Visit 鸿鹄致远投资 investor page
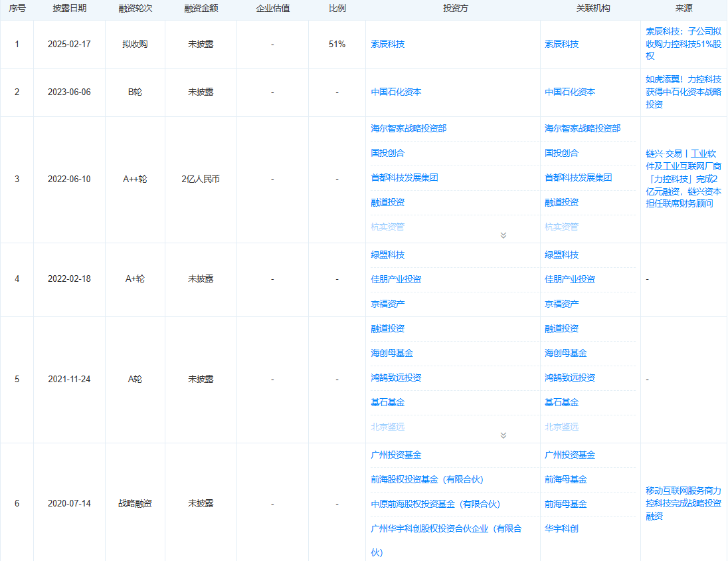Screen dimensions: 728x561 [396, 378]
